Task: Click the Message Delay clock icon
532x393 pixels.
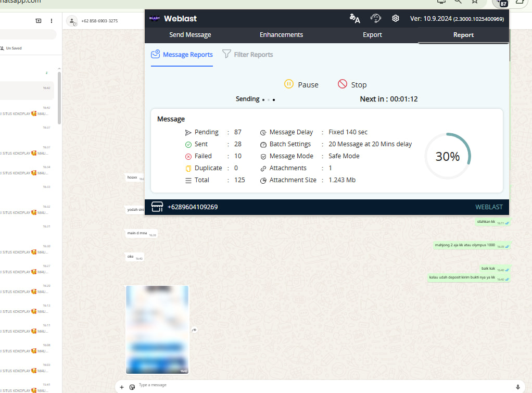Action: [x=263, y=133]
